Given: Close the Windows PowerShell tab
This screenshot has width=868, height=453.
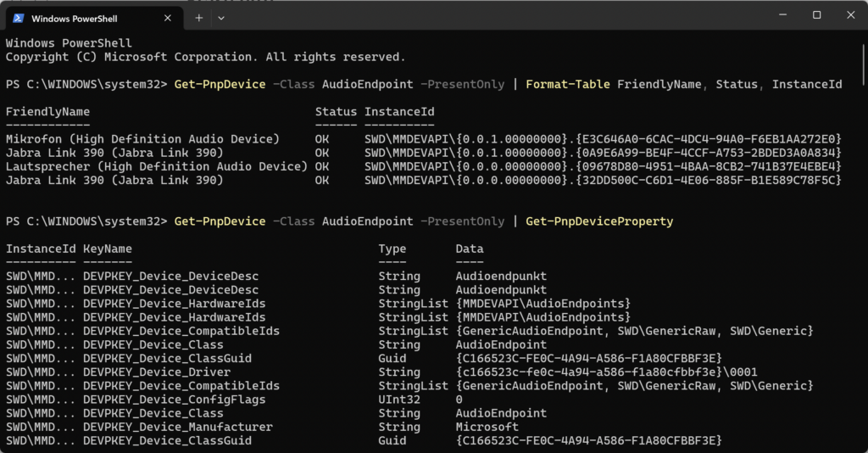Looking at the screenshot, I should coord(168,19).
